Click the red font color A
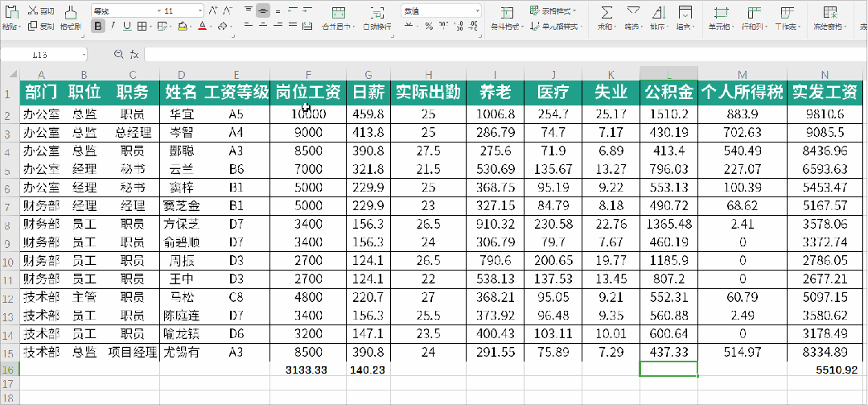 click(203, 26)
